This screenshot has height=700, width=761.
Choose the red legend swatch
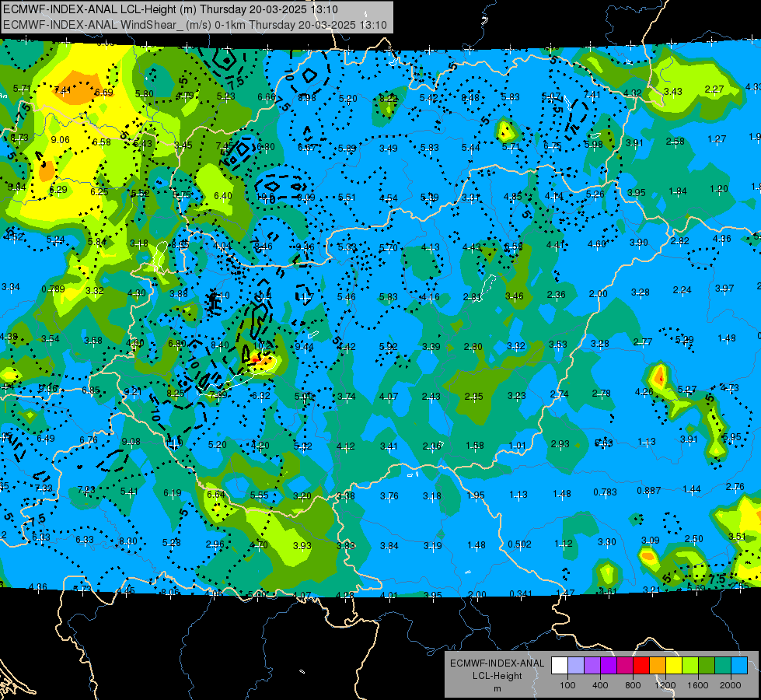tap(641, 666)
